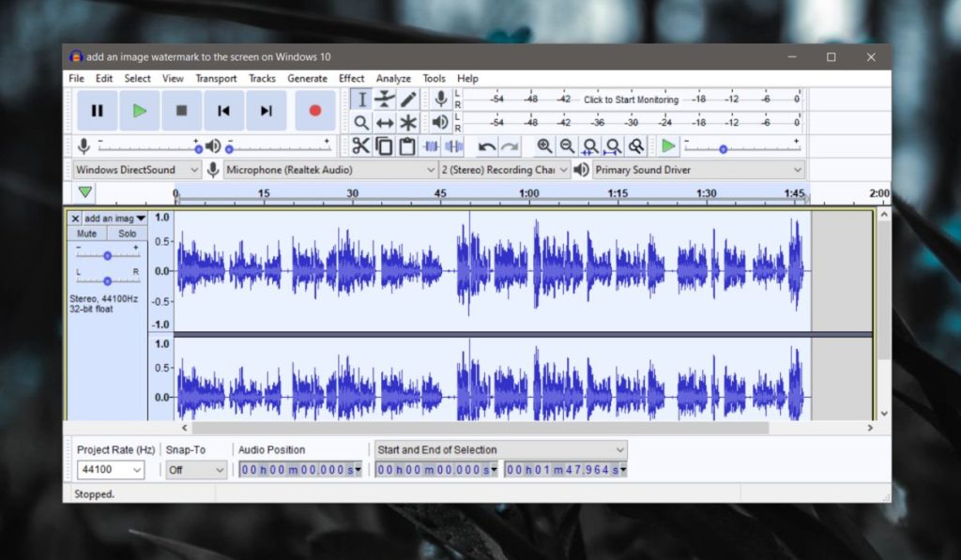961x560 pixels.
Task: Activate the Time Shift tool
Action: click(387, 122)
